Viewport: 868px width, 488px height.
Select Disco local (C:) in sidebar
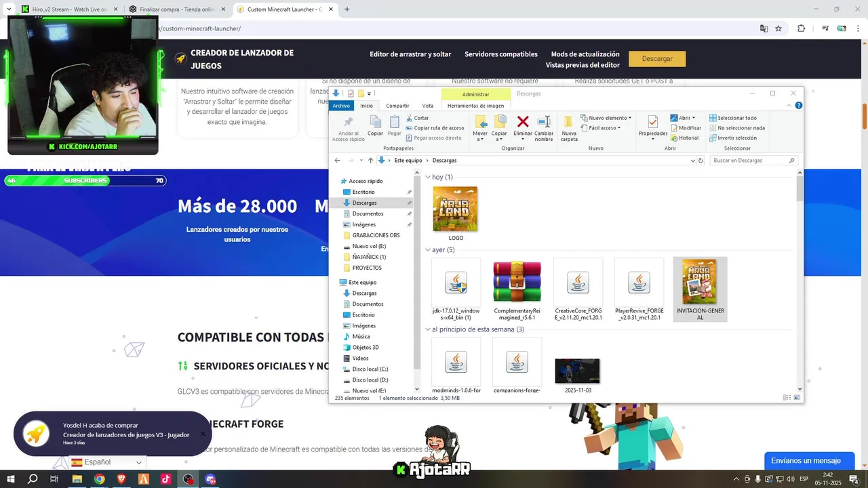point(370,369)
